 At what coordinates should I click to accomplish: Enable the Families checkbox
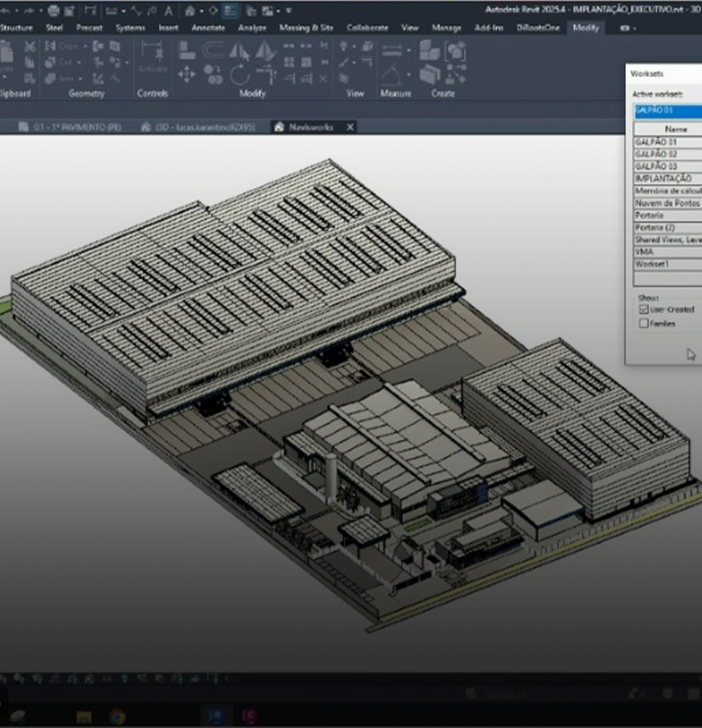[x=644, y=324]
